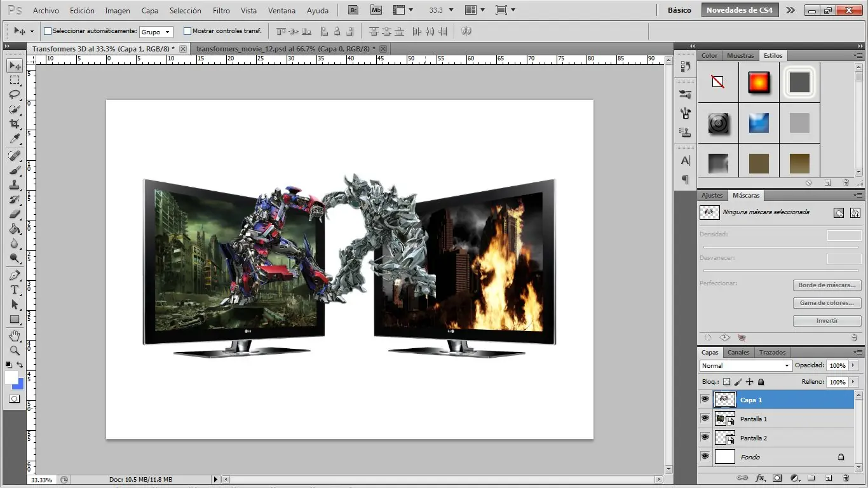Switch to the Canales tab

click(738, 352)
